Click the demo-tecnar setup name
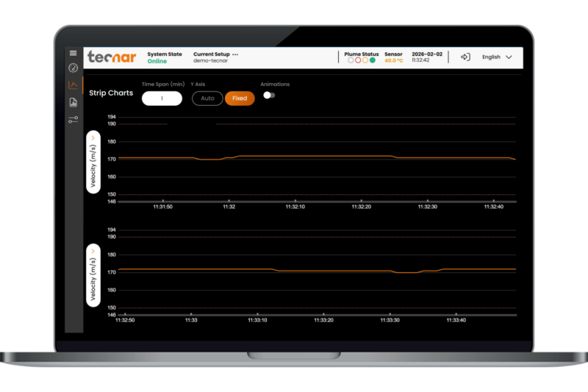The height and width of the screenshot is (392, 588). coord(210,61)
